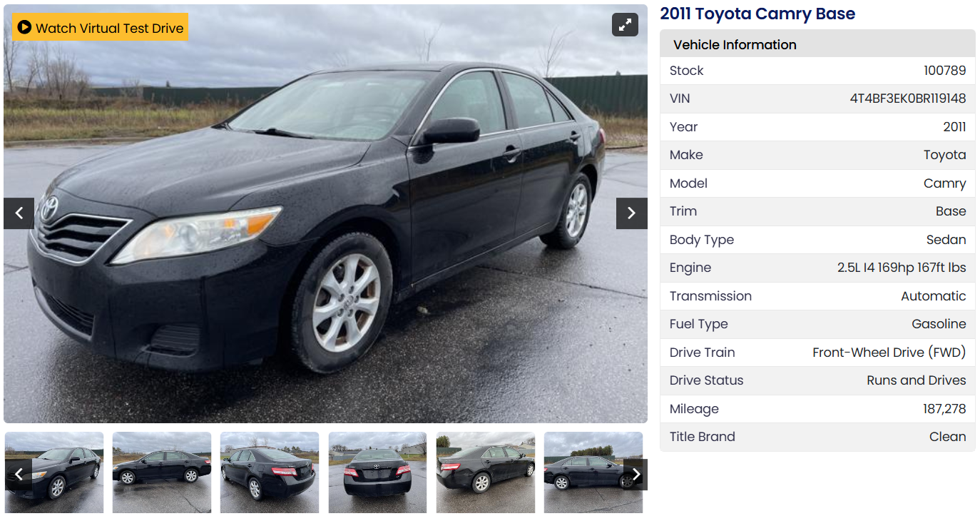
Task: Click the VIN number 4T4BF3EK0BR119148
Action: coord(908,98)
